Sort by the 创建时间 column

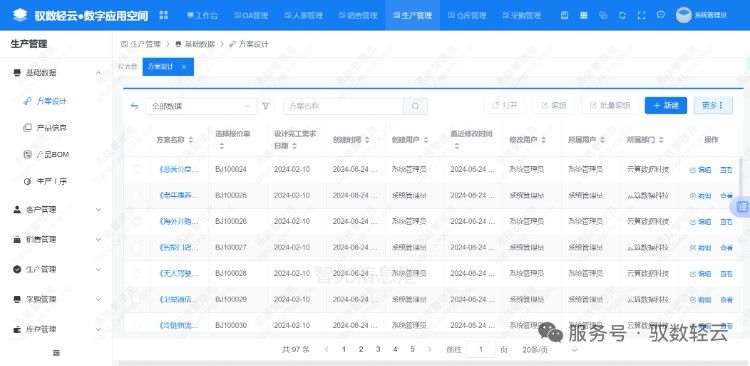(x=367, y=140)
